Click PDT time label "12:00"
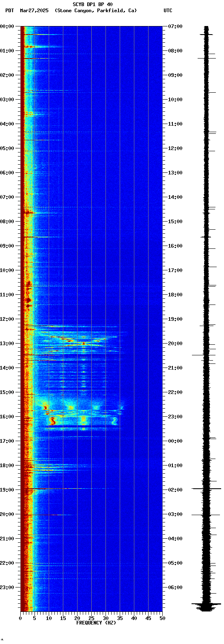This screenshot has width=224, height=644. click(x=7, y=319)
